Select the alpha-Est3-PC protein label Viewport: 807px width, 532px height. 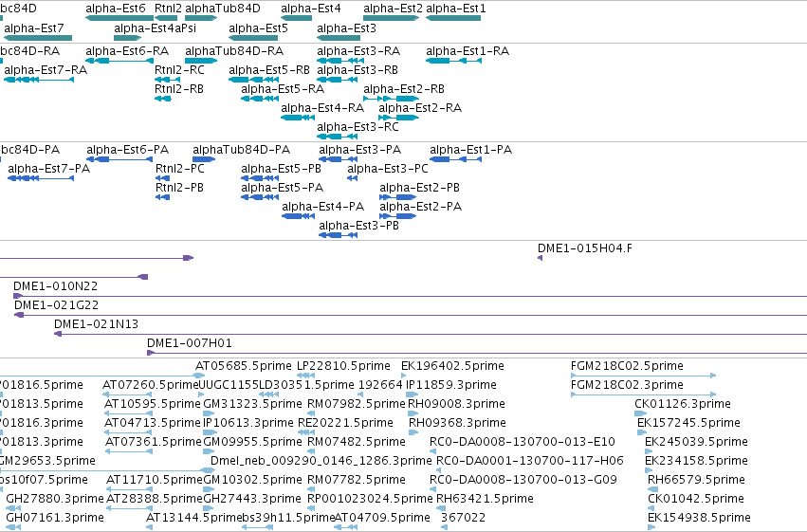coord(388,169)
